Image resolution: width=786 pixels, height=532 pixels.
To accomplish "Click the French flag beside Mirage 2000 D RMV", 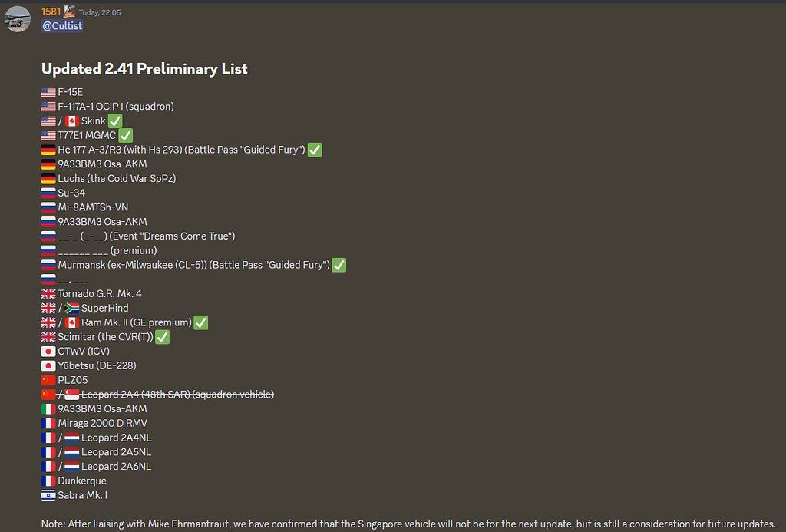I will pyautogui.click(x=47, y=423).
